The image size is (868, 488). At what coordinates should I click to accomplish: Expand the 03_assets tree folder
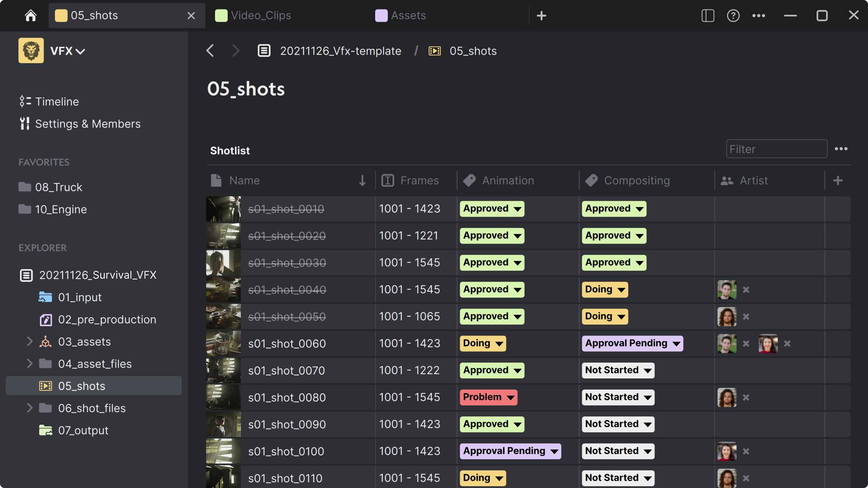point(30,342)
